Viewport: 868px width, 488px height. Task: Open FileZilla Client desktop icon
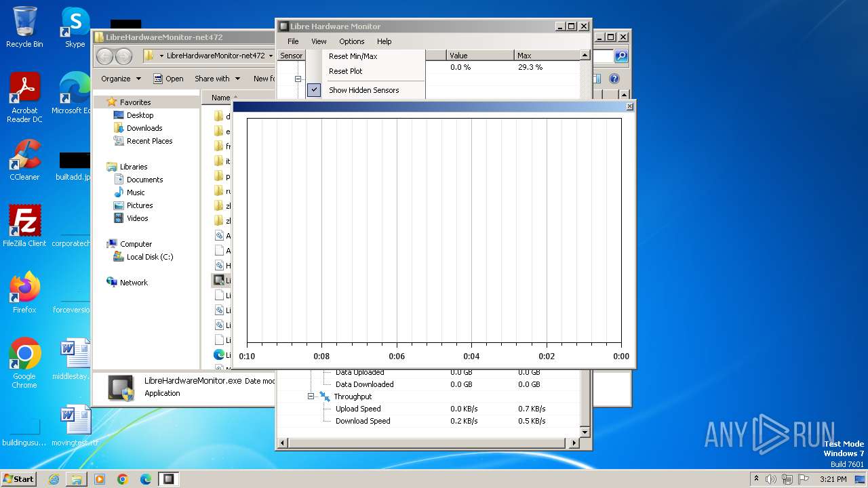coord(24,226)
